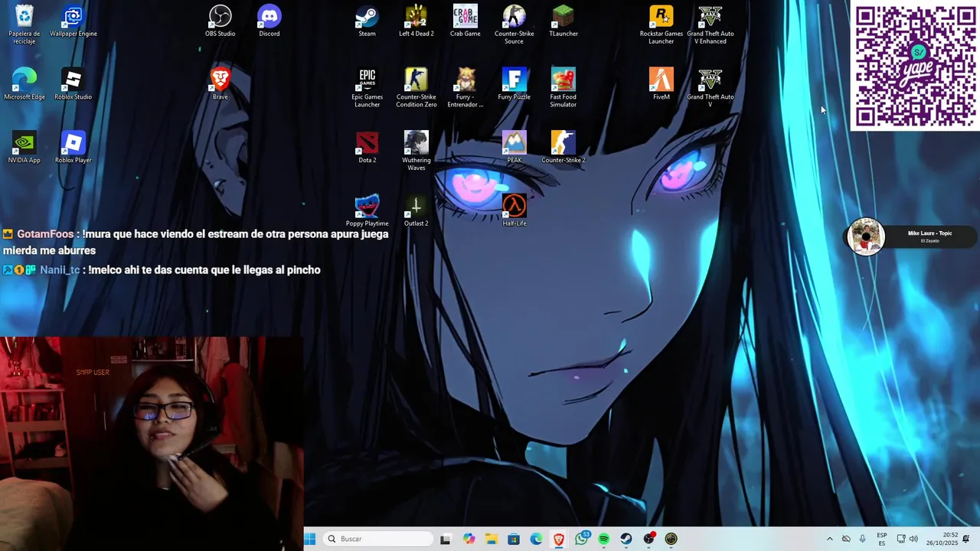This screenshot has height=551, width=980.
Task: Open WhatsApp from the taskbar
Action: tap(582, 539)
